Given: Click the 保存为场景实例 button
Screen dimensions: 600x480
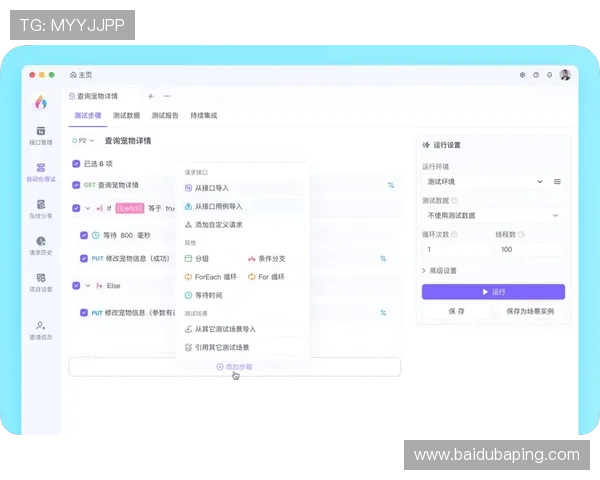Looking at the screenshot, I should pos(530,311).
